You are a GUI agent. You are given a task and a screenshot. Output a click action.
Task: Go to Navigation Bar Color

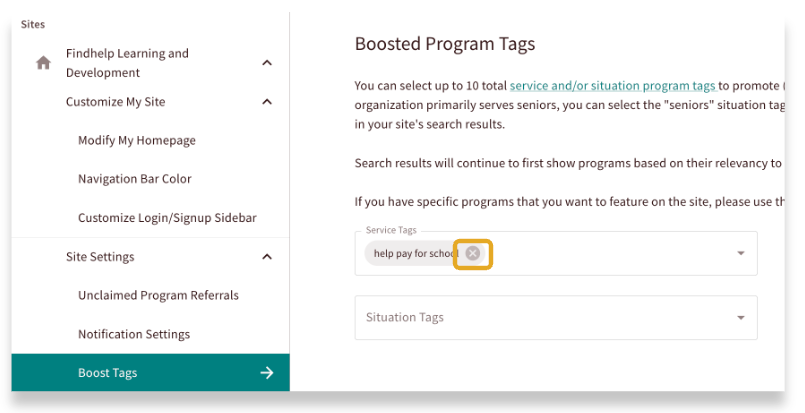point(135,179)
